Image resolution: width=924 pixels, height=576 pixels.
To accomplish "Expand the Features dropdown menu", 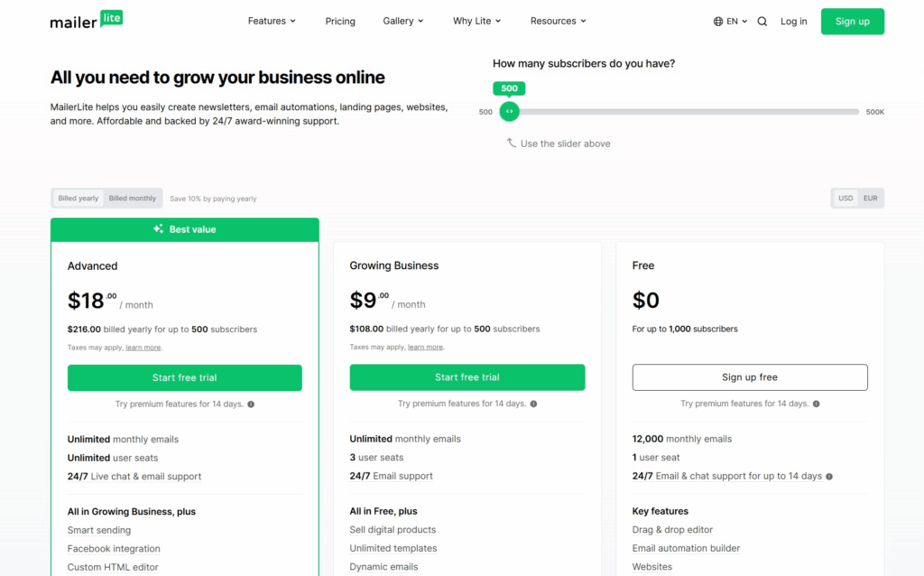I will [x=272, y=22].
